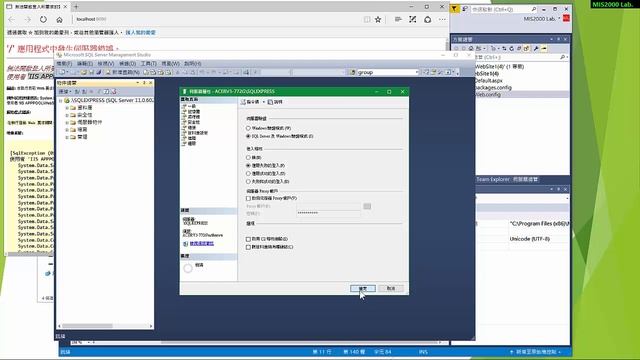Viewport: 640px width, 360px height.
Task: Toggle Show All Files in Solution Explorer
Action: 527,48
